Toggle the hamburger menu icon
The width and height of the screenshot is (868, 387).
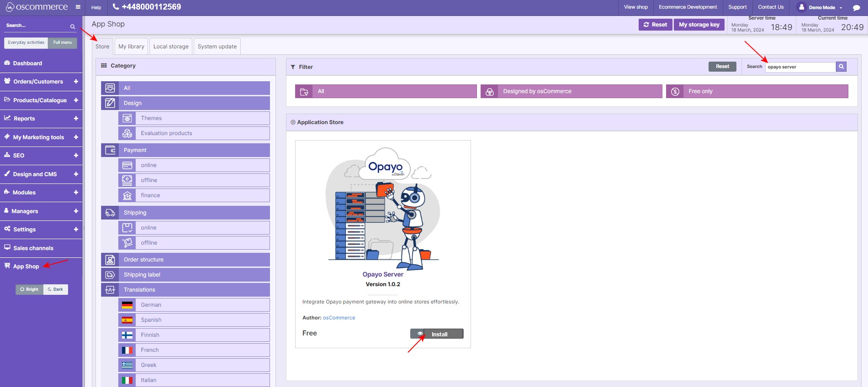pos(78,7)
